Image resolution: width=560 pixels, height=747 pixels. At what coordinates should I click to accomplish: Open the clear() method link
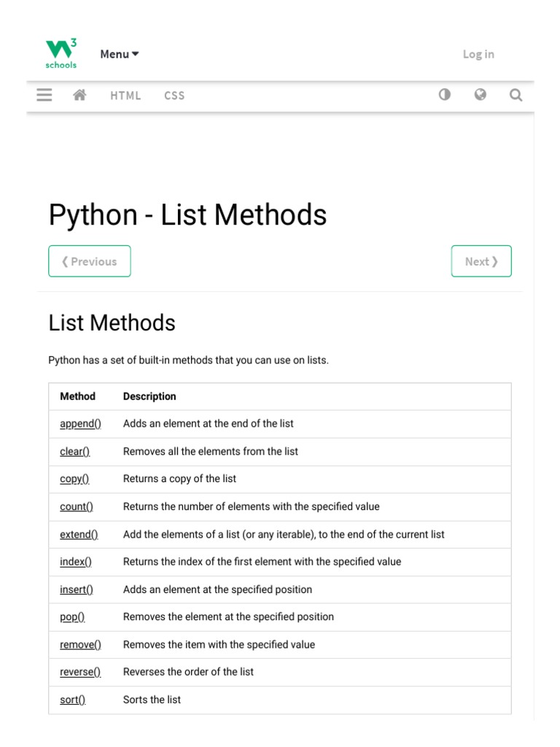[x=74, y=452]
